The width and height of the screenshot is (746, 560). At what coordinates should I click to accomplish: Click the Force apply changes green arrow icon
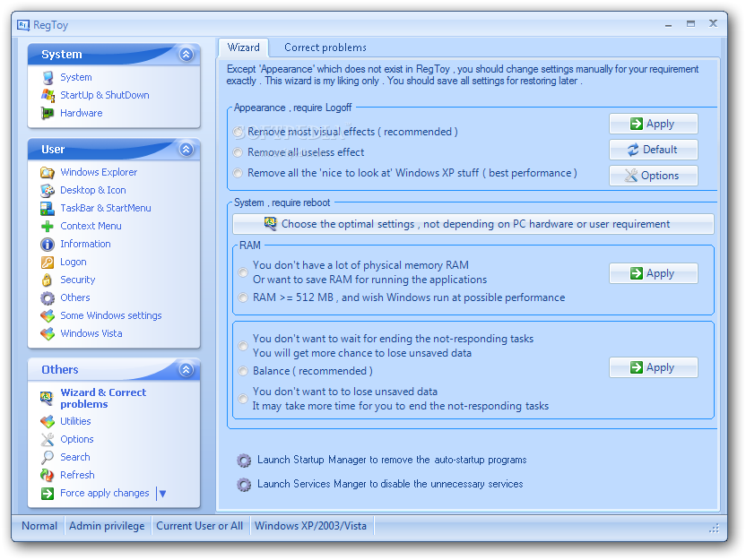(48, 494)
